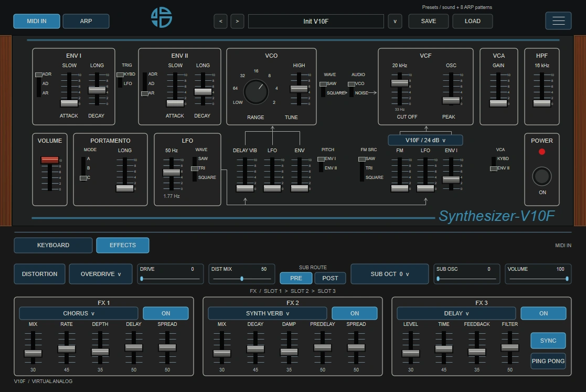586x392 pixels.
Task: Toggle the PING PONG button
Action: [548, 361]
